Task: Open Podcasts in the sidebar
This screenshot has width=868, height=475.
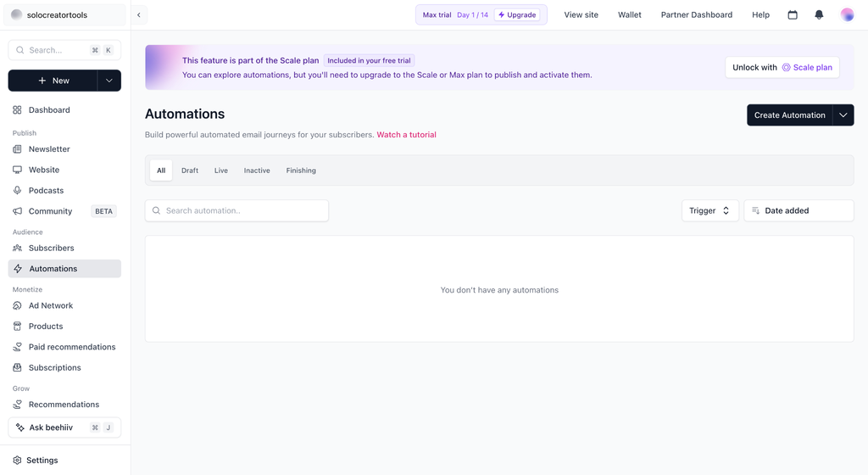Action: [x=64, y=191]
